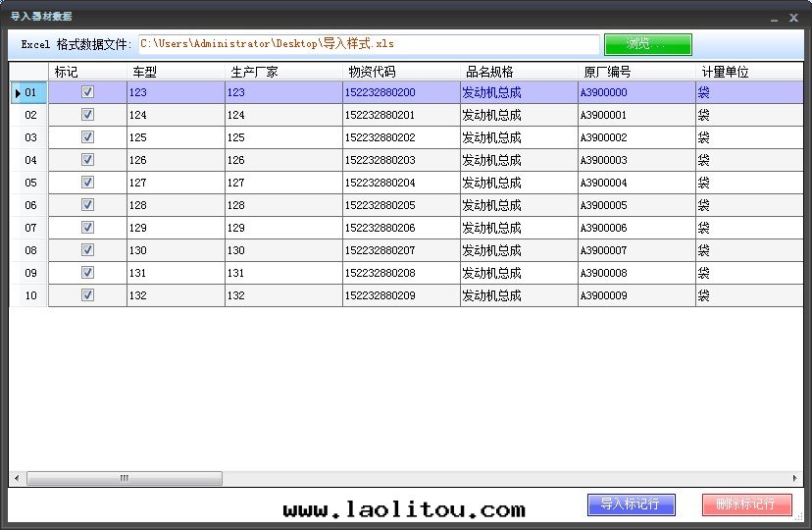Sort by the 车型 column header
This screenshot has height=530, width=812.
(175, 72)
